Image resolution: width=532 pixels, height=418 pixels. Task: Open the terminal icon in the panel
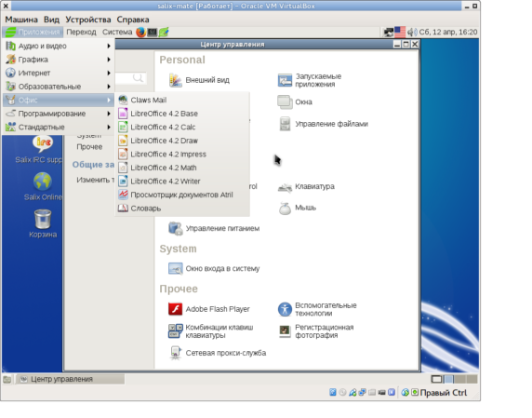[x=152, y=33]
